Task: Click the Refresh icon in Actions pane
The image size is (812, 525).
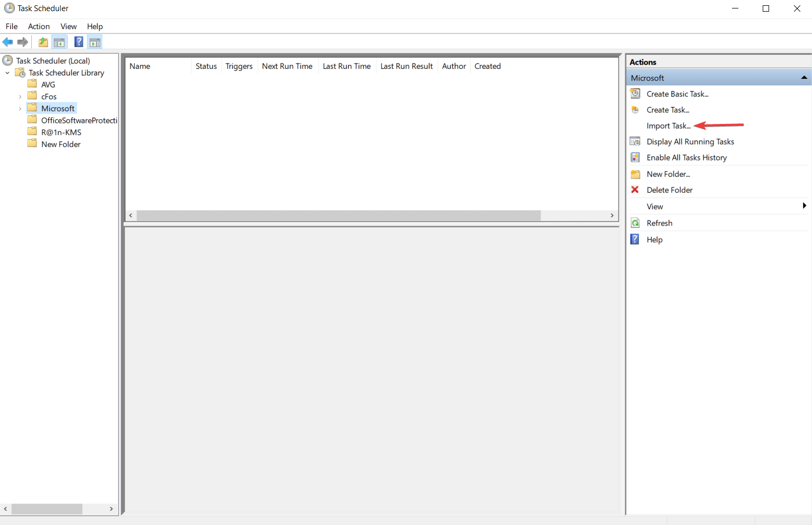Action: (x=634, y=223)
